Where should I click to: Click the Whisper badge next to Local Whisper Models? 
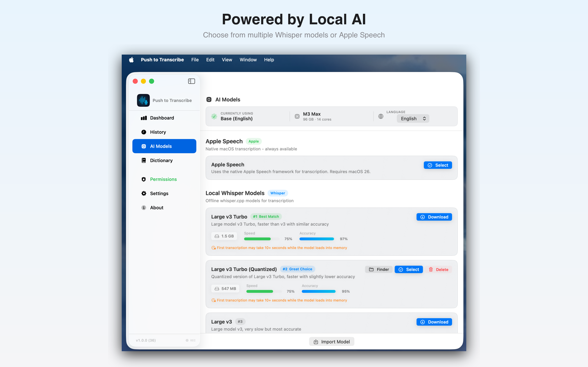click(278, 193)
